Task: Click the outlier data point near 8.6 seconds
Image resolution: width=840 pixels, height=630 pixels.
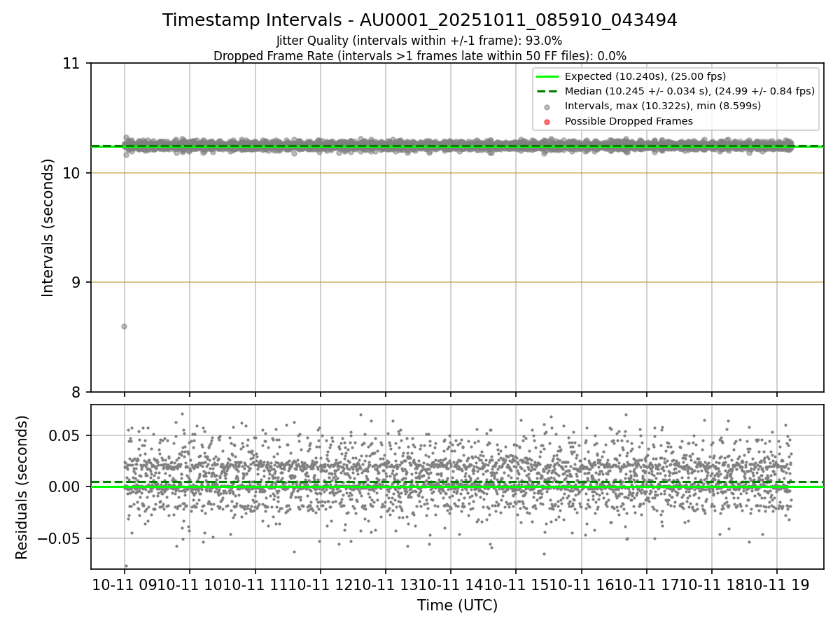Action: click(124, 326)
